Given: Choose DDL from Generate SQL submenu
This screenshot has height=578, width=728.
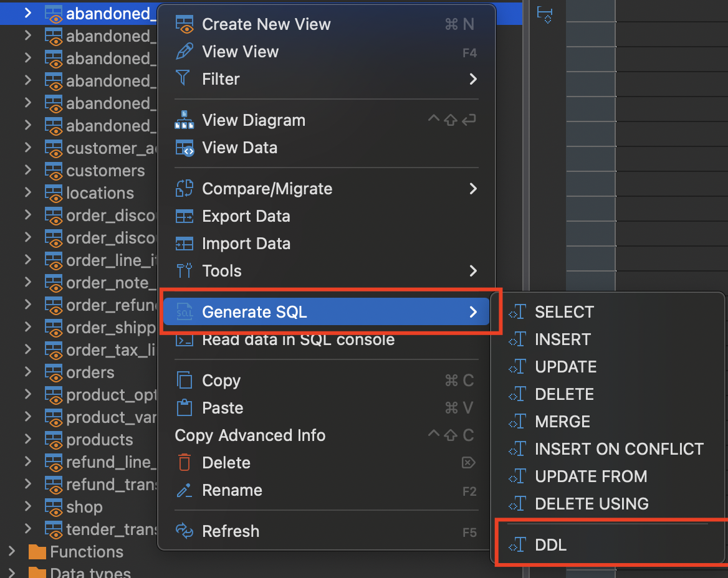Looking at the screenshot, I should coord(551,545).
